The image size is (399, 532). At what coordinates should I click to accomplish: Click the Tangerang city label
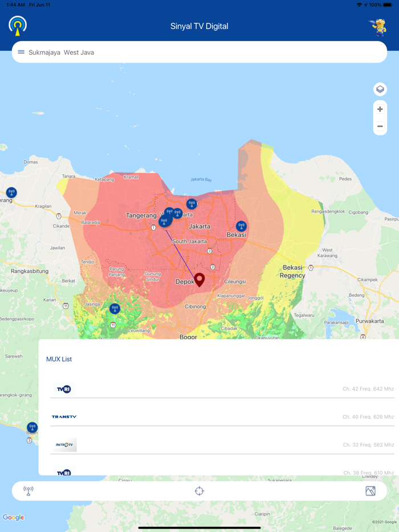click(x=141, y=215)
